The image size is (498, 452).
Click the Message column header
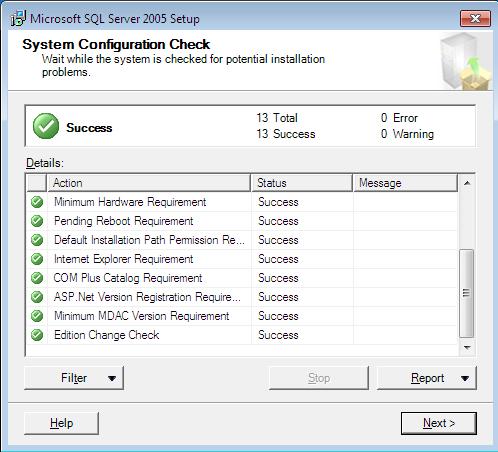(x=406, y=183)
